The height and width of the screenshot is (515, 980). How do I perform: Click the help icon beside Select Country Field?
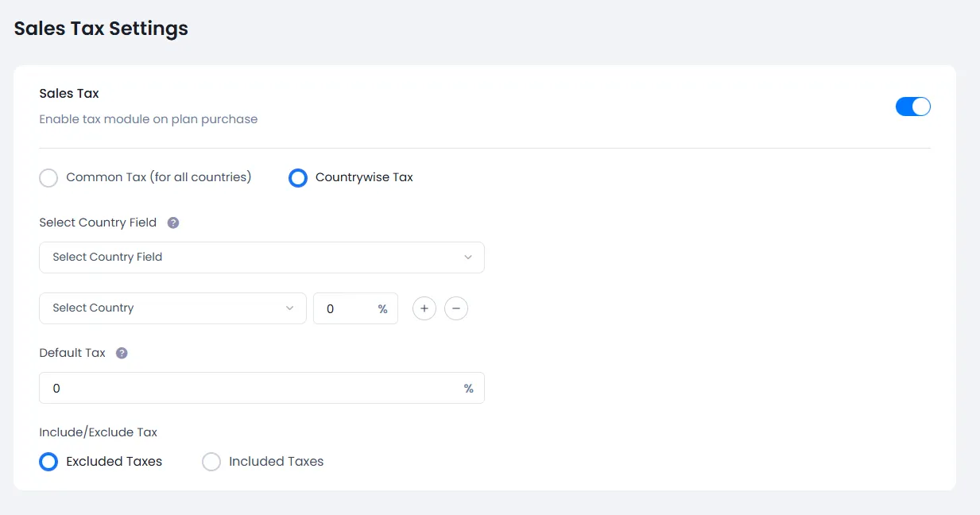tap(173, 223)
